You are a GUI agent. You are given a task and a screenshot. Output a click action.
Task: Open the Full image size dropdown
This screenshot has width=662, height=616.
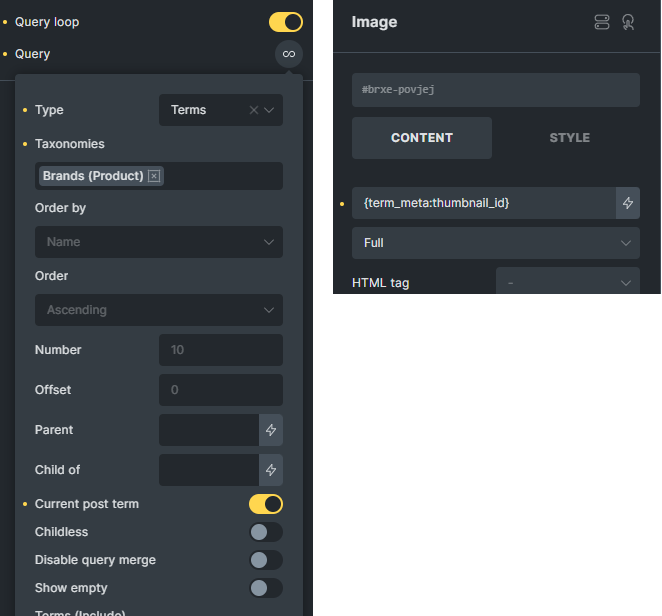coord(495,243)
